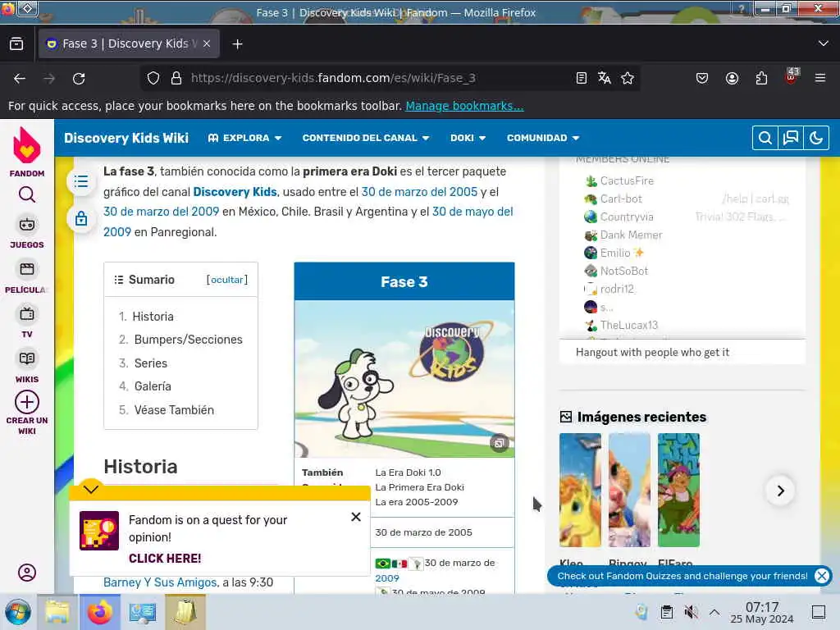Screen dimensions: 840x630
Task: Open Fandom sidebar search icon
Action: coord(27,194)
